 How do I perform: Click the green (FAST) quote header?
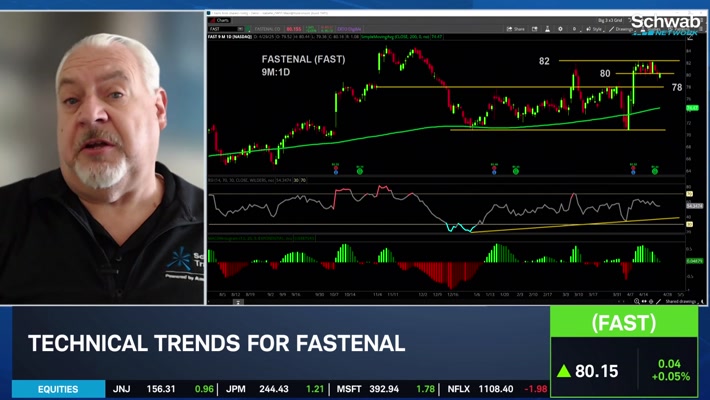tap(624, 322)
